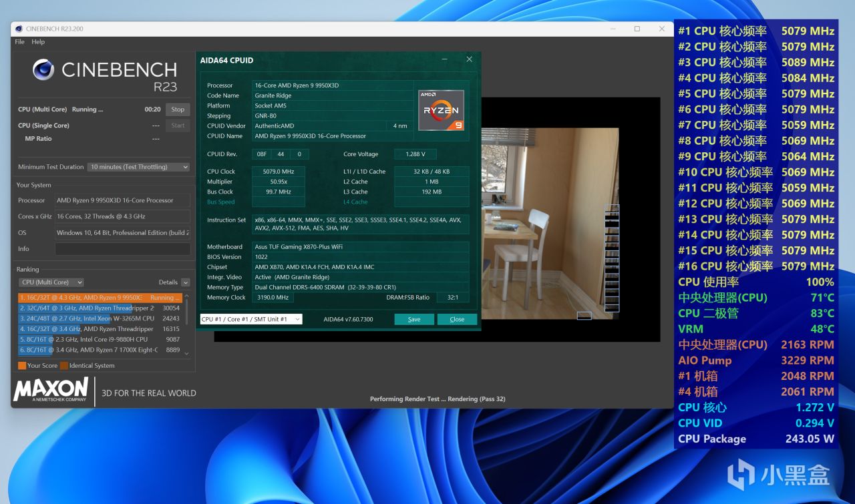Click the Chipset value AMD X870
This screenshot has height=504, width=855.
(361, 267)
